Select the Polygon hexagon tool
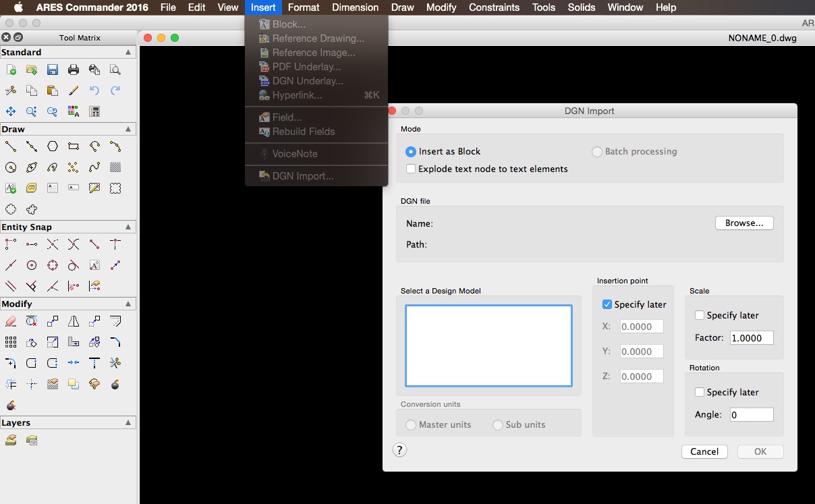This screenshot has width=815, height=504. 53,146
